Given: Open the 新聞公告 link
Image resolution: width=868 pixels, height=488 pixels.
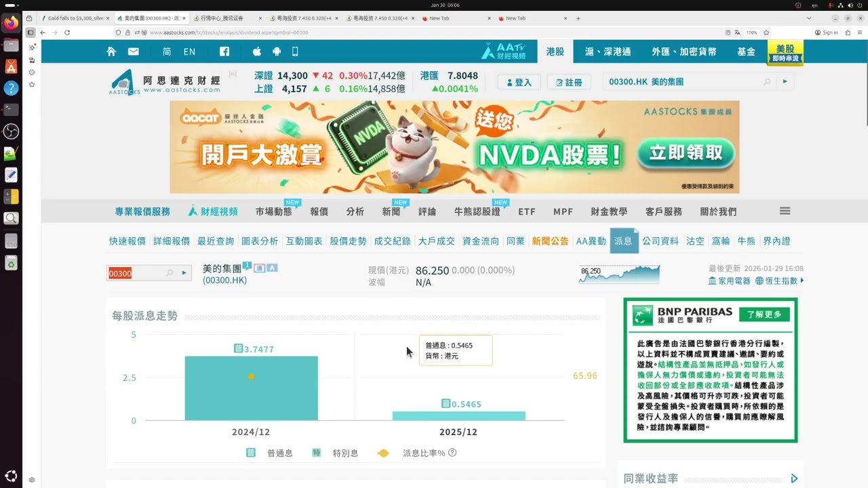Looking at the screenshot, I should pyautogui.click(x=550, y=241).
